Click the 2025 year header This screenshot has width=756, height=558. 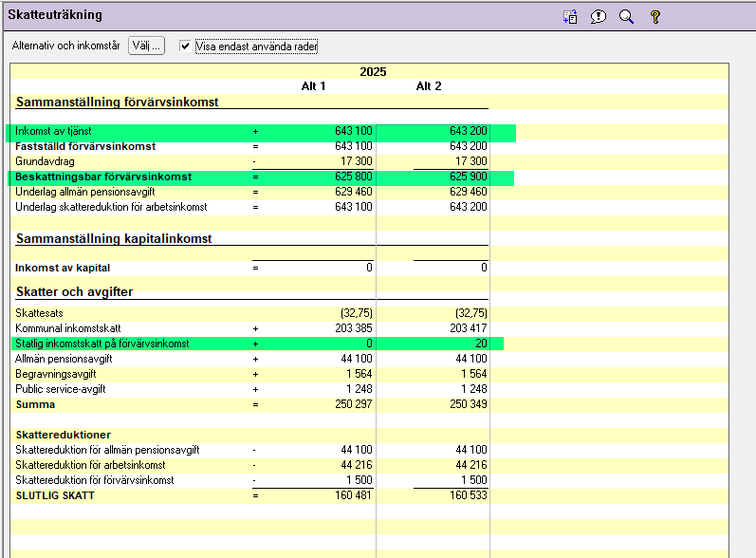(x=373, y=72)
